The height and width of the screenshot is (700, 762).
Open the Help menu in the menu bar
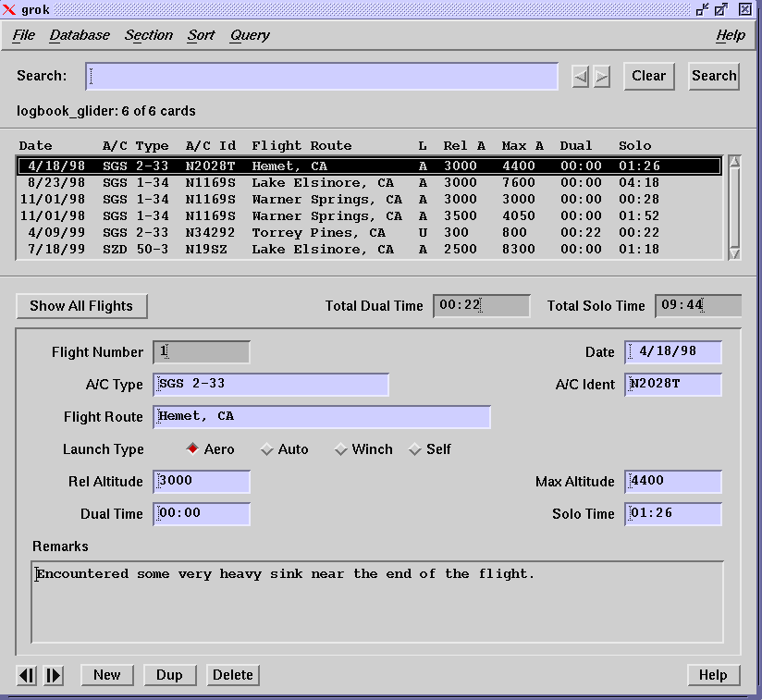pyautogui.click(x=731, y=35)
